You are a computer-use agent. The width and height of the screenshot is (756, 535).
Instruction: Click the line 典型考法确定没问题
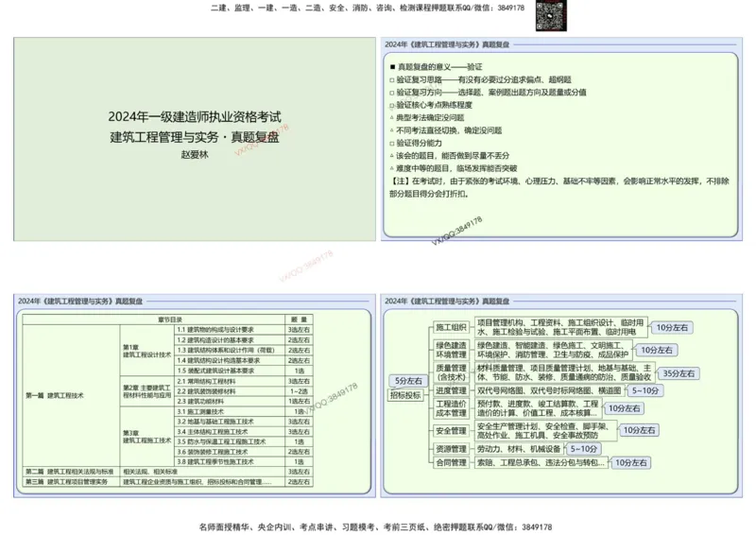[x=427, y=117]
